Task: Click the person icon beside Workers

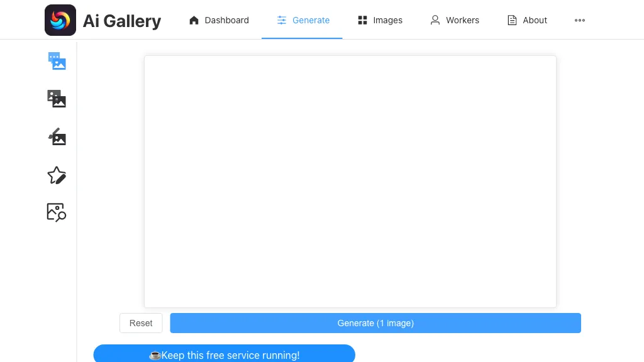Action: point(435,20)
